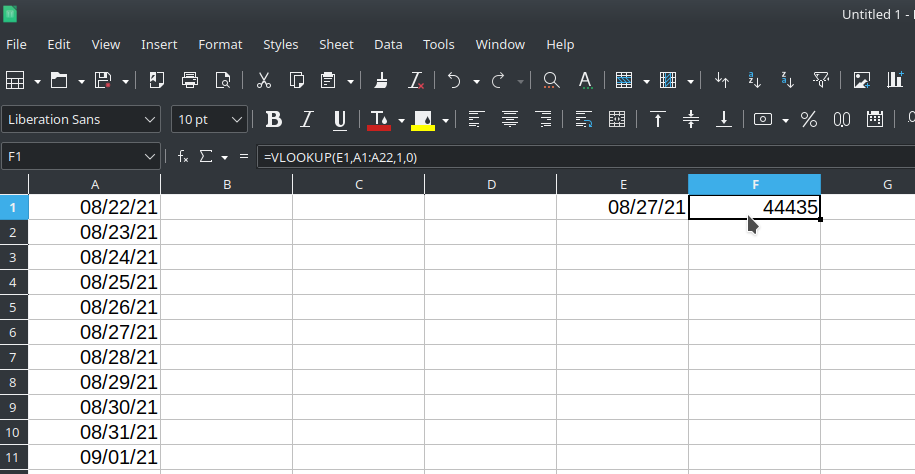The image size is (915, 474).
Task: Click the Paste clipboard icon
Action: pyautogui.click(x=328, y=80)
